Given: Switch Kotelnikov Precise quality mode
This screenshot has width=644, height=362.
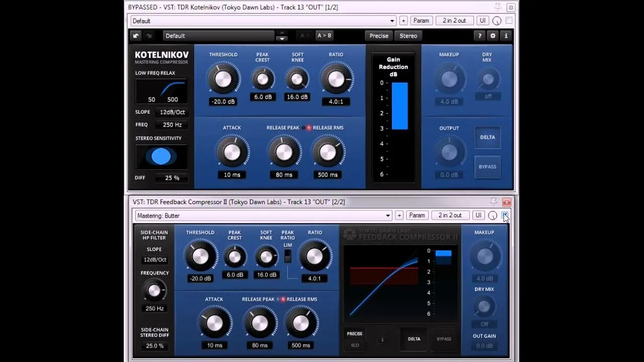Looking at the screenshot, I should point(379,36).
